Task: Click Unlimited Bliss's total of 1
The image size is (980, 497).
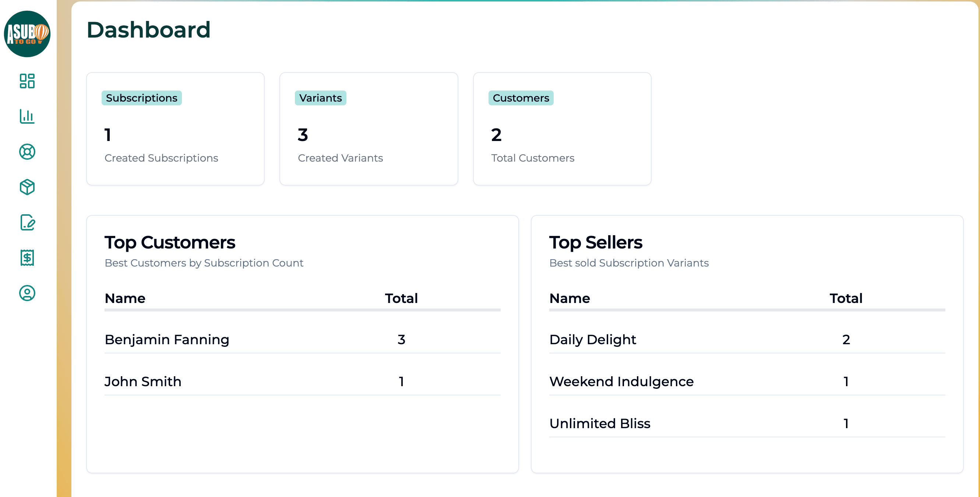Action: point(846,423)
